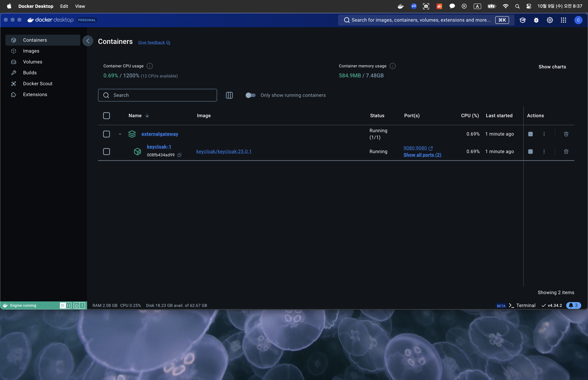Viewport: 588px width, 380px height.
Task: Open the View menu in menu bar
Action: point(80,6)
